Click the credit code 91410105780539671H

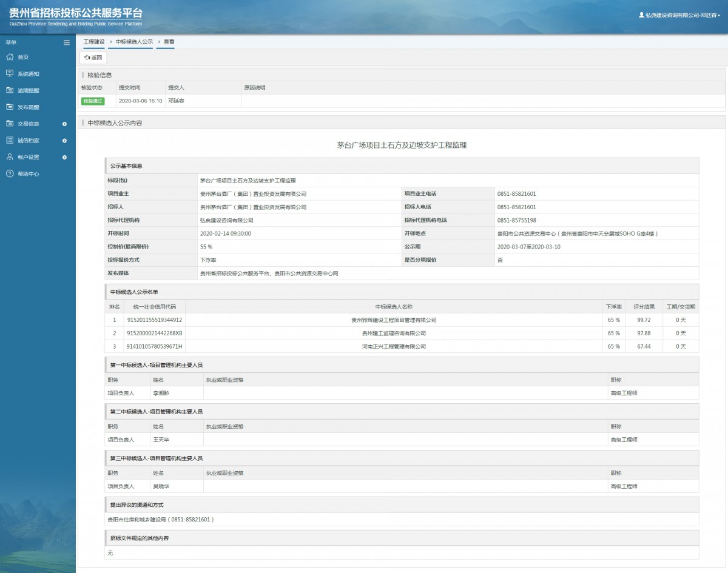pos(154,346)
